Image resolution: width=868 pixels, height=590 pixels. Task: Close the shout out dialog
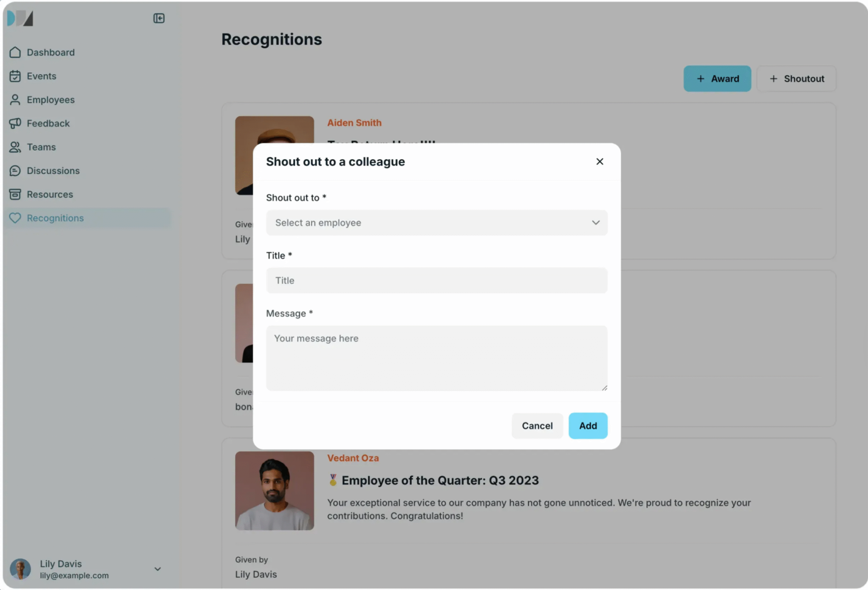(599, 162)
